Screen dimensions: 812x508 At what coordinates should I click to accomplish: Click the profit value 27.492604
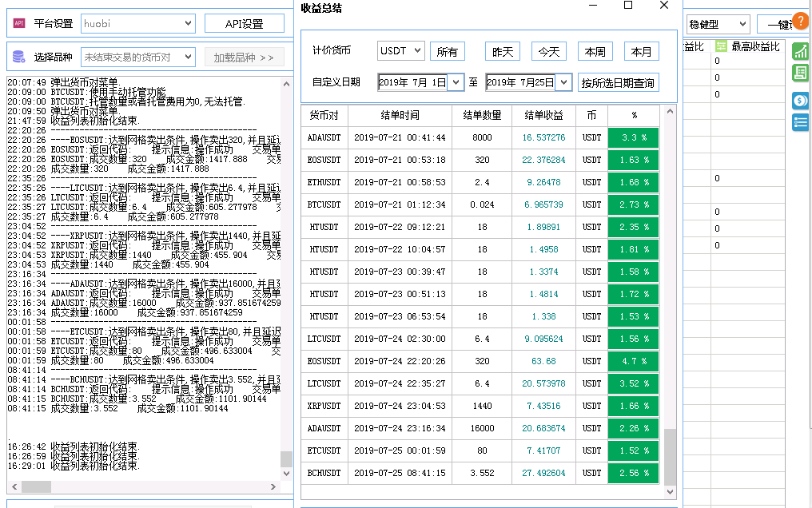click(543, 473)
